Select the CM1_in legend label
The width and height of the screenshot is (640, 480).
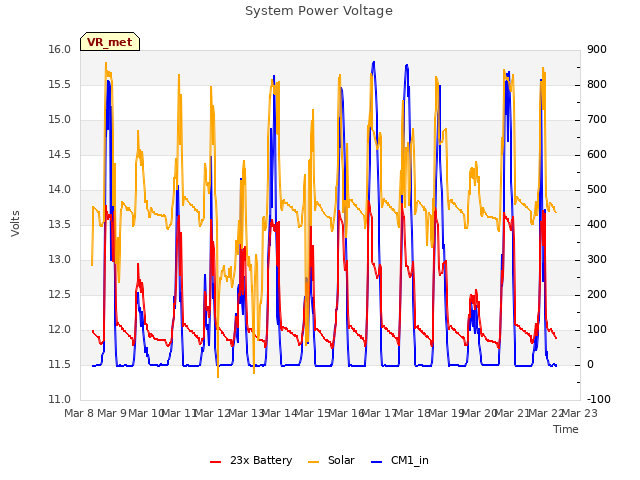click(x=410, y=460)
